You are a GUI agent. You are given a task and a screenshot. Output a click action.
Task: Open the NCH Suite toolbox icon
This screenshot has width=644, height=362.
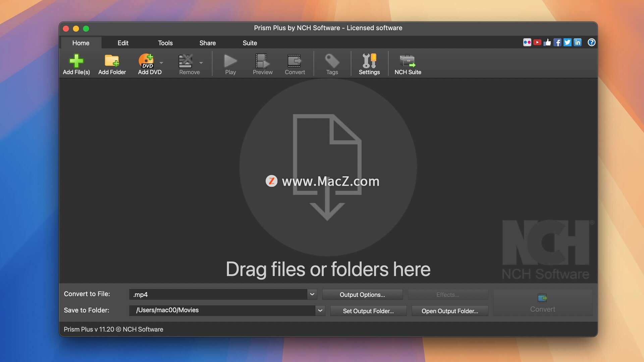click(x=408, y=61)
